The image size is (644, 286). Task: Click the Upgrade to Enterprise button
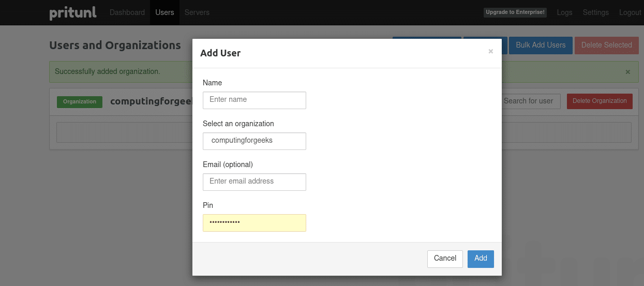tap(515, 12)
